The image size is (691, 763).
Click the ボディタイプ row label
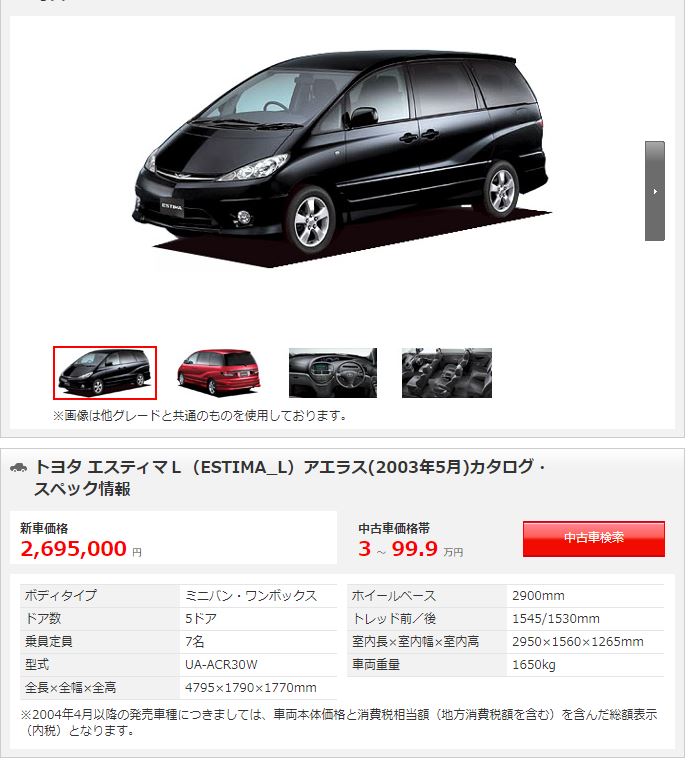61,595
